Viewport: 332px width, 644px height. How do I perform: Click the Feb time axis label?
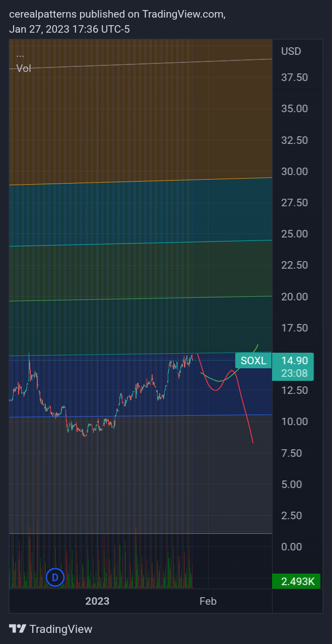point(208,601)
